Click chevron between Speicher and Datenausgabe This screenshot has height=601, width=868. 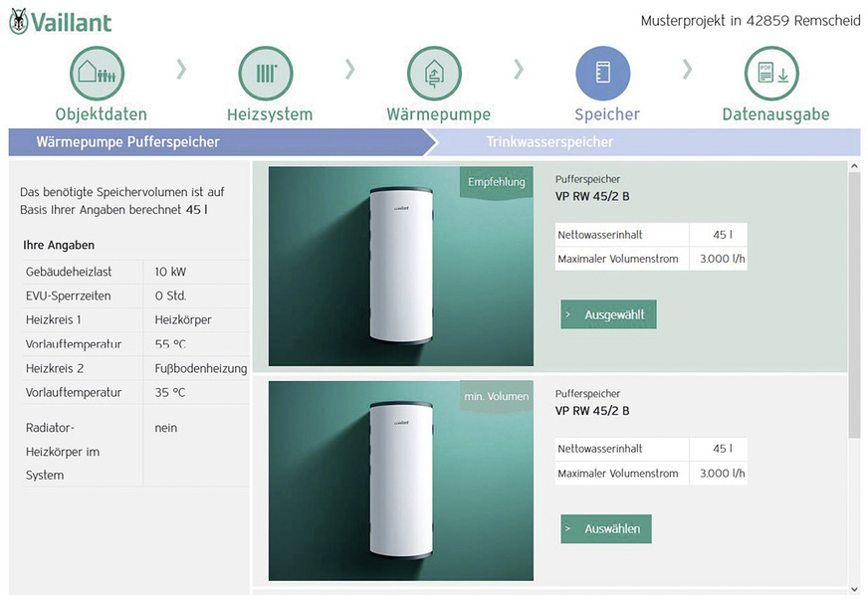pyautogui.click(x=688, y=70)
